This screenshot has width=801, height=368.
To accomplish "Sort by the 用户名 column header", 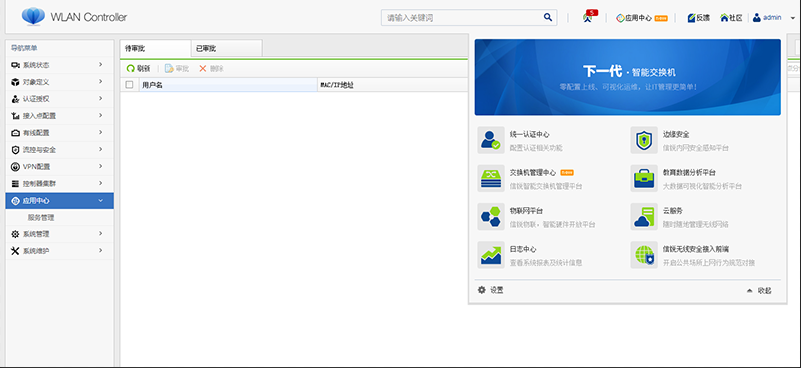I will pos(228,85).
